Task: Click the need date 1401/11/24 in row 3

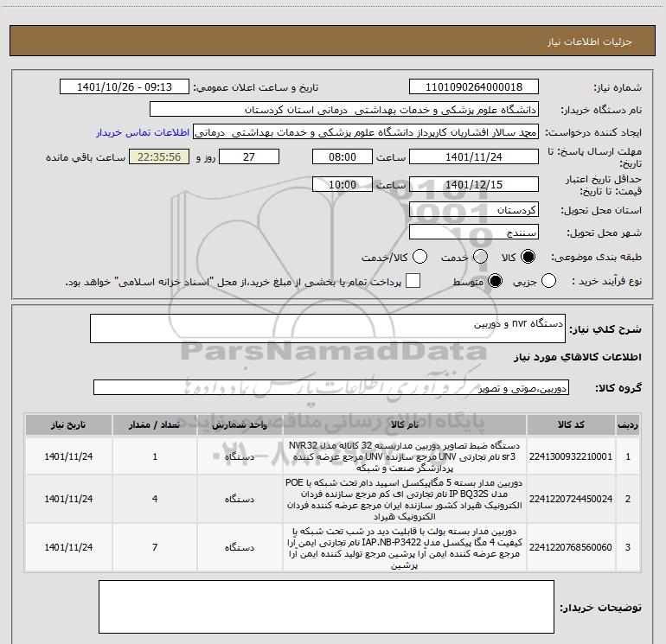Action: pyautogui.click(x=68, y=547)
